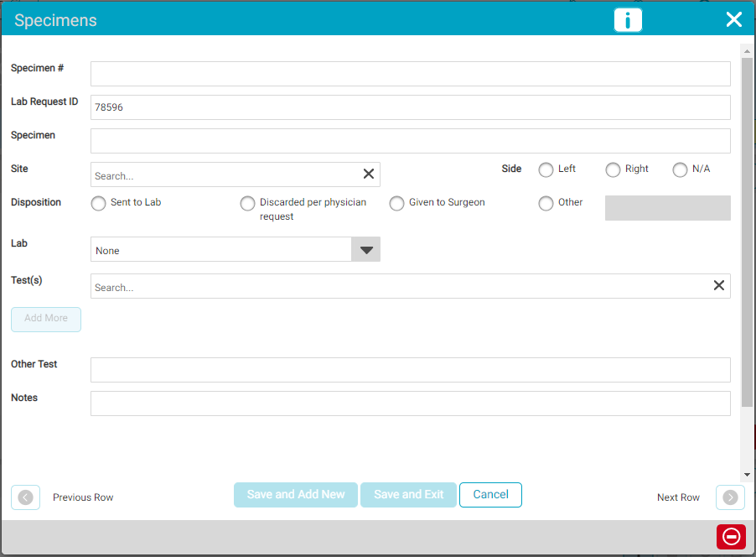756x557 pixels.
Task: Clear the Test(s) search field with X
Action: [x=718, y=286]
